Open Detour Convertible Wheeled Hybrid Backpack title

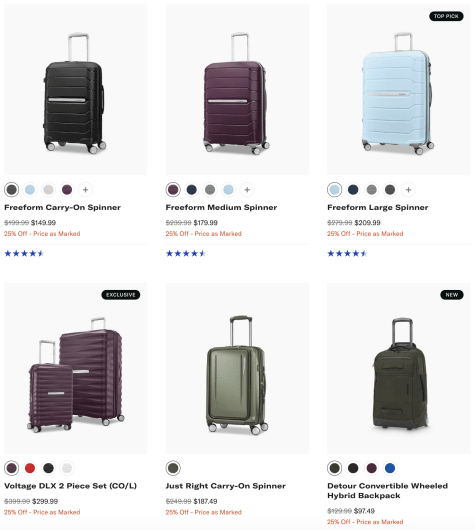tap(387, 490)
